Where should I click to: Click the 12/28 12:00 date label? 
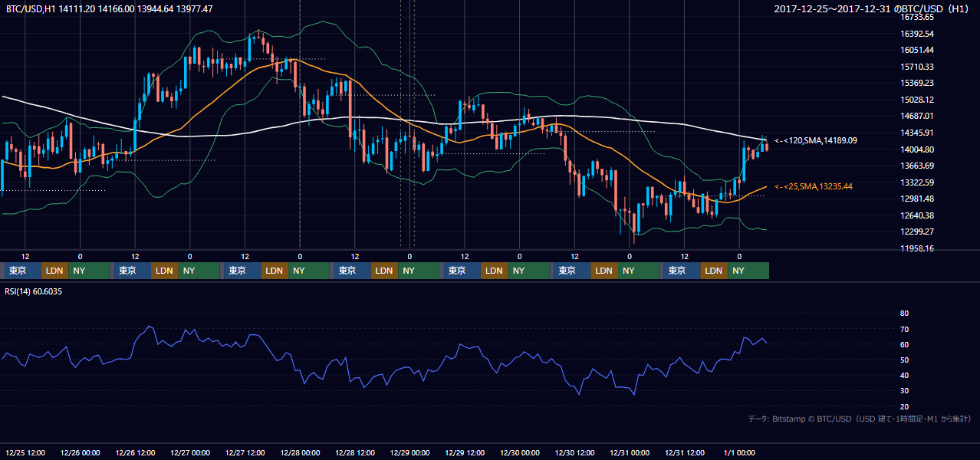click(355, 453)
